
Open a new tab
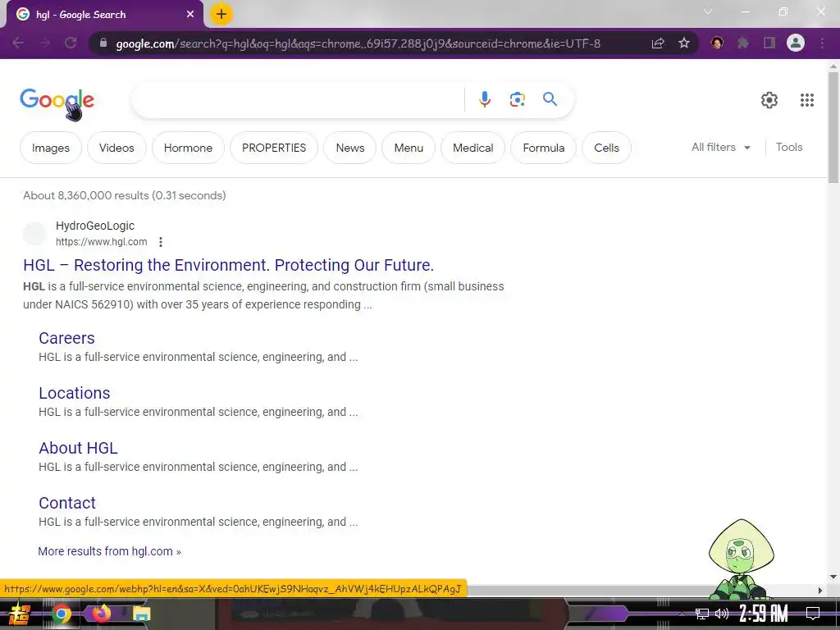coord(221,14)
